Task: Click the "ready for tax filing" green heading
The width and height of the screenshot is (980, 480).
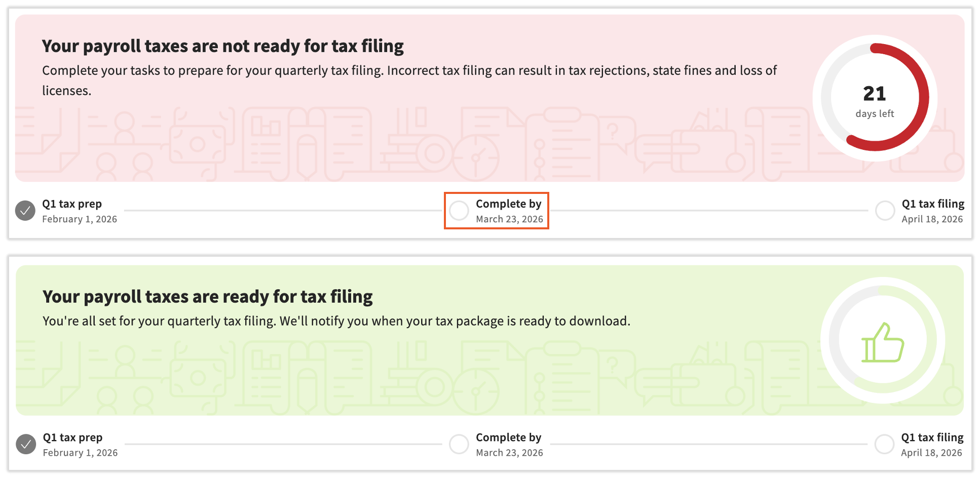Action: pyautogui.click(x=207, y=297)
